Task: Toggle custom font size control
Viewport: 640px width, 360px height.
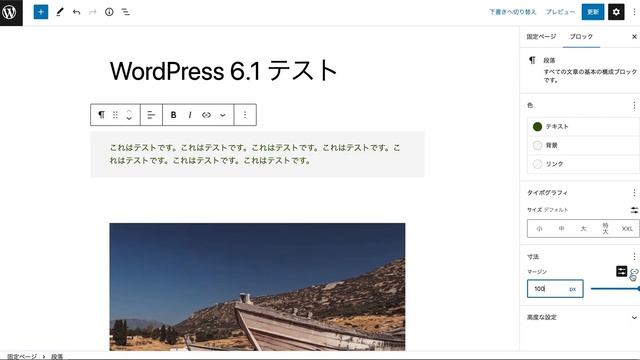Action: tap(634, 210)
